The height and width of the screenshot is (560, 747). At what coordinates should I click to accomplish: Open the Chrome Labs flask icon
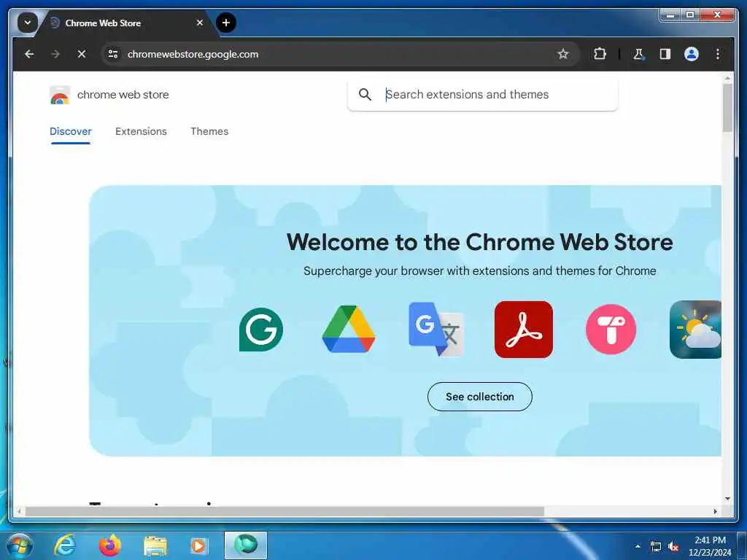click(x=638, y=54)
